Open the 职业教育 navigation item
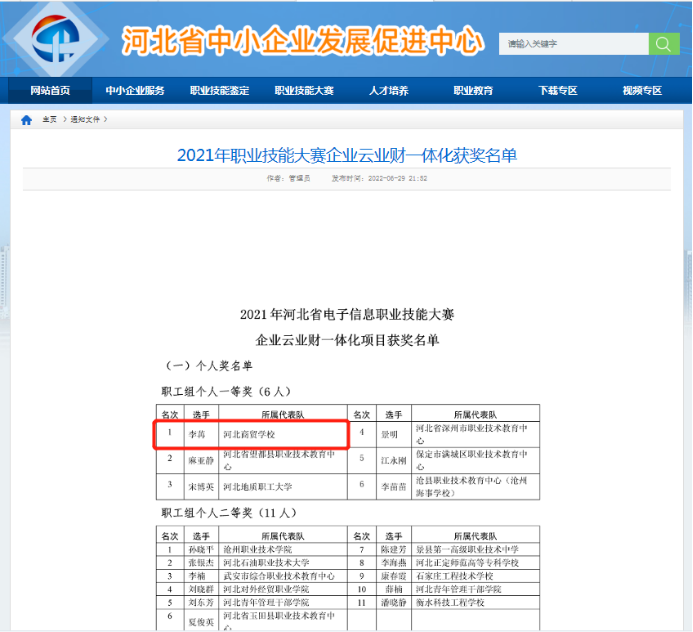Image resolution: width=693 pixels, height=632 pixels. point(473,91)
